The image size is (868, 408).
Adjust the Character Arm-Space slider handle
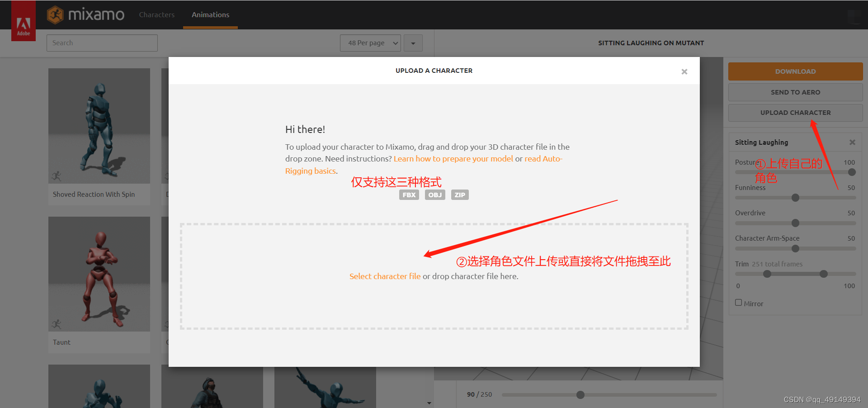coord(795,248)
